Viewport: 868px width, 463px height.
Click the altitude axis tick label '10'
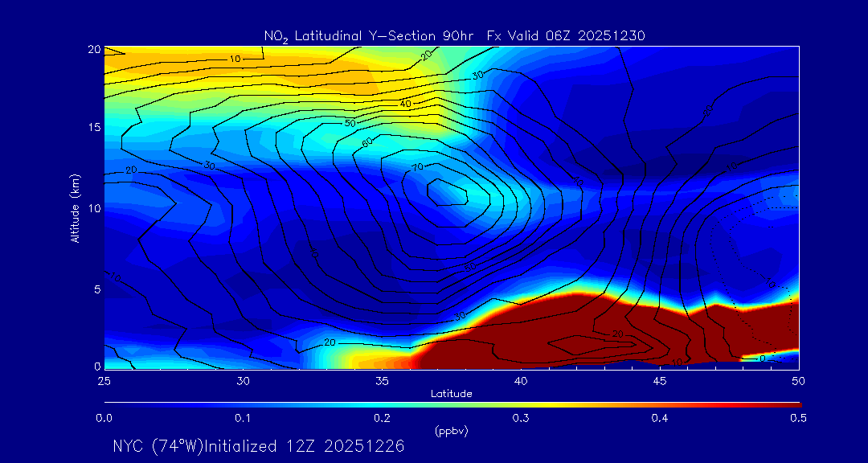(95, 208)
